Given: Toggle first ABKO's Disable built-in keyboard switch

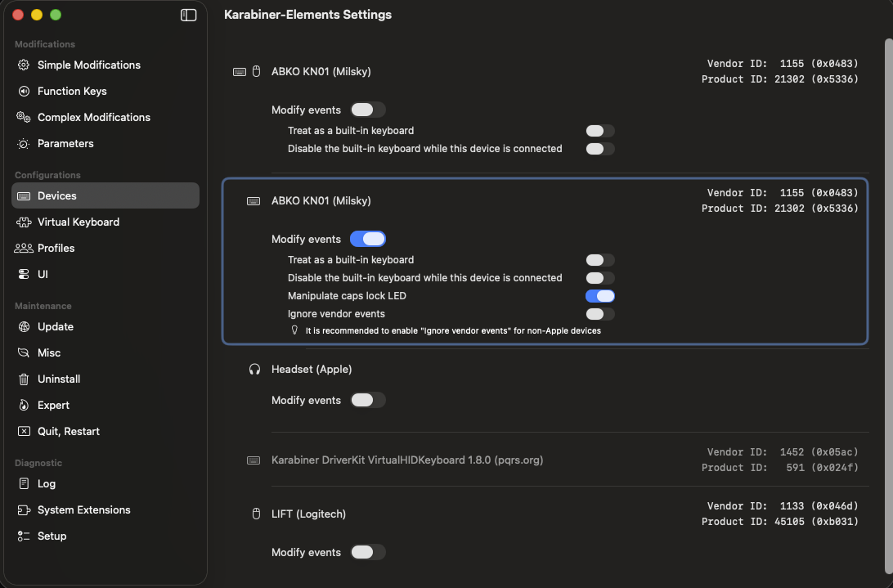Looking at the screenshot, I should [x=600, y=150].
